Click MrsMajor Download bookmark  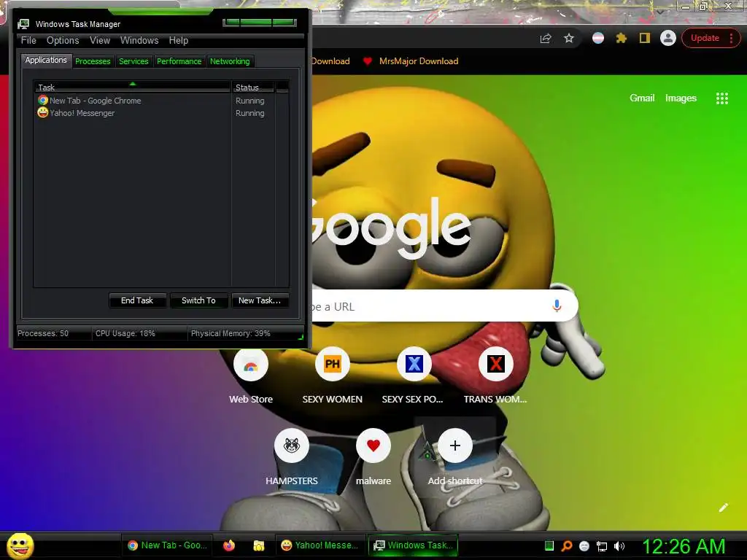(x=411, y=61)
